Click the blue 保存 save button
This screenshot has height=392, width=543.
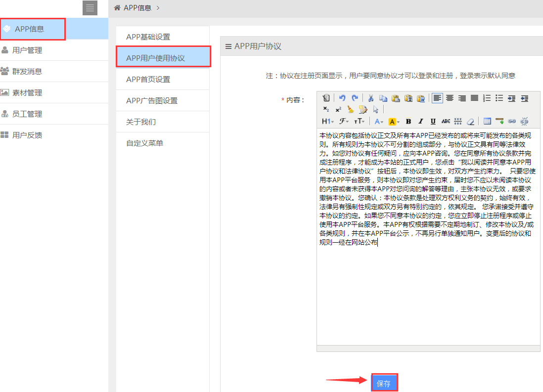(x=384, y=383)
